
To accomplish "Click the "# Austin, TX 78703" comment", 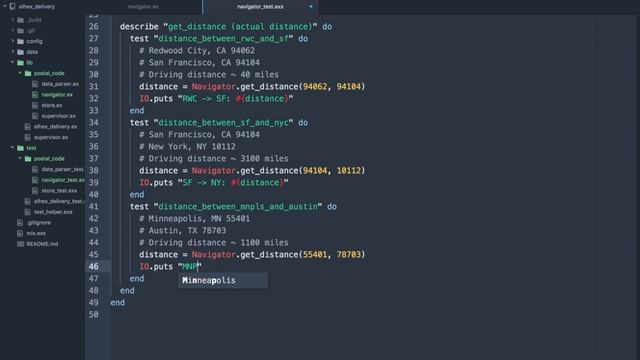I will (182, 231).
